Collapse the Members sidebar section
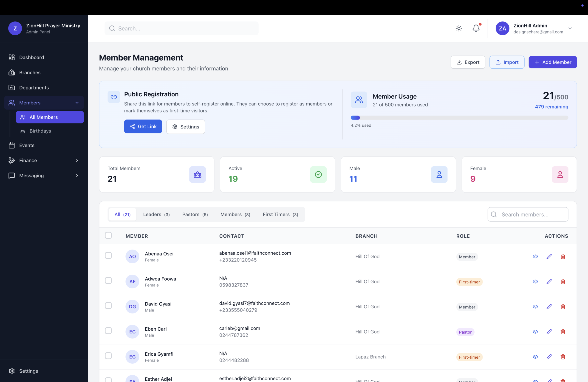588x382 pixels. pyautogui.click(x=77, y=103)
